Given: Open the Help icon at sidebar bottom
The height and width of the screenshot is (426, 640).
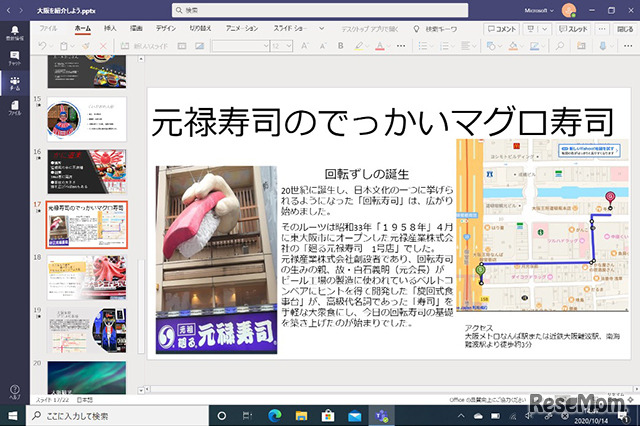Looking at the screenshot, I should click(15, 392).
